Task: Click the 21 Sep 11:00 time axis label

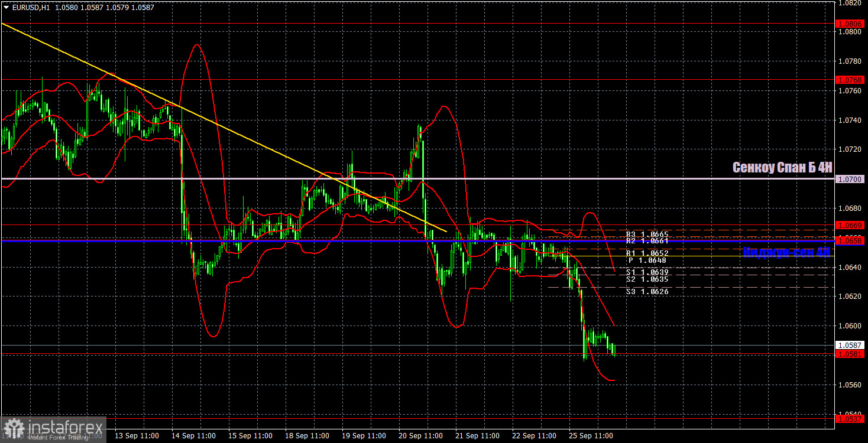Action: (x=477, y=436)
